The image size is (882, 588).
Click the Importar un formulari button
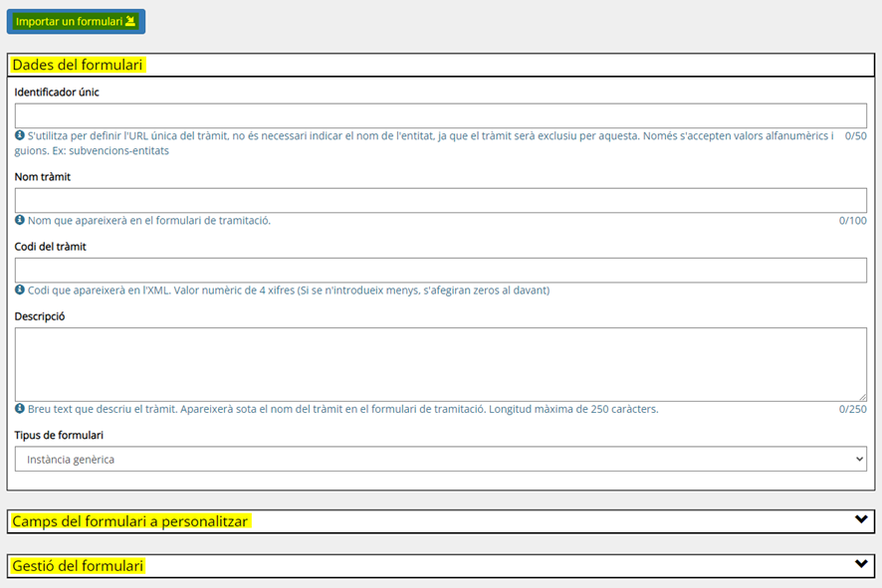[76, 21]
